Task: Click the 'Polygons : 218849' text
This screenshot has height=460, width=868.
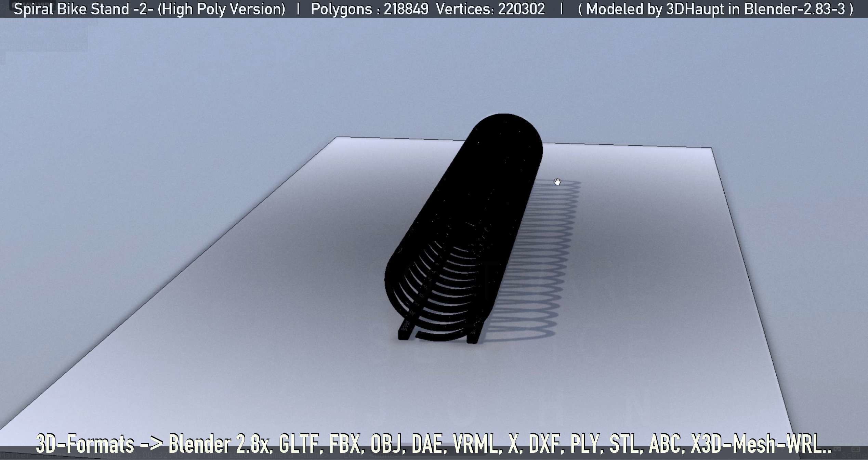Action: pyautogui.click(x=369, y=9)
